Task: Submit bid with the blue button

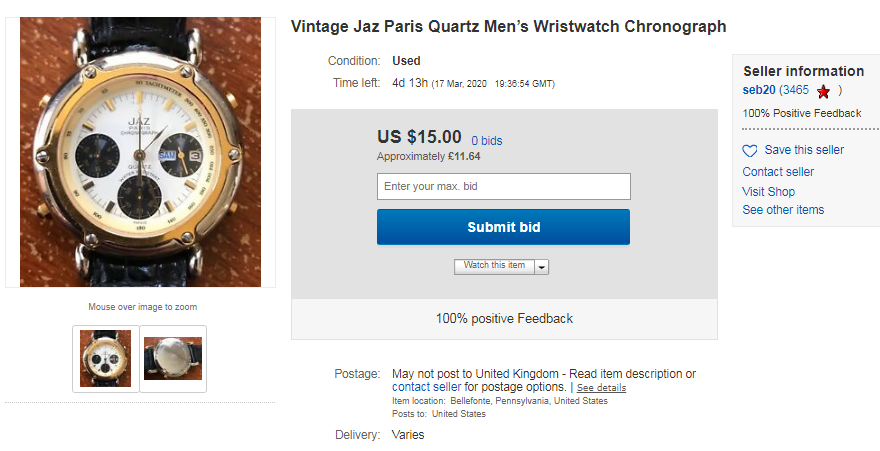Action: pyautogui.click(x=503, y=227)
